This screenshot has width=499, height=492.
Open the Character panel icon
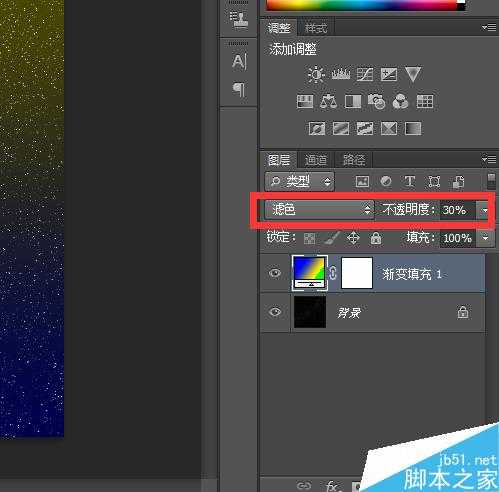pos(239,62)
